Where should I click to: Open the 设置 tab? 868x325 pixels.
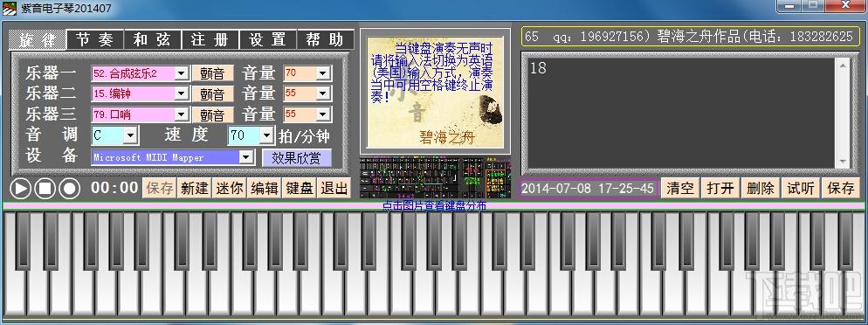click(x=267, y=40)
